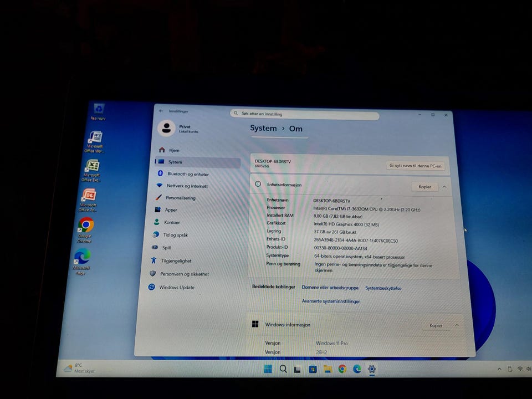The image size is (532, 399).
Task: Copy device info with Enhetsinformasjon Kopier button
Action: (x=424, y=187)
